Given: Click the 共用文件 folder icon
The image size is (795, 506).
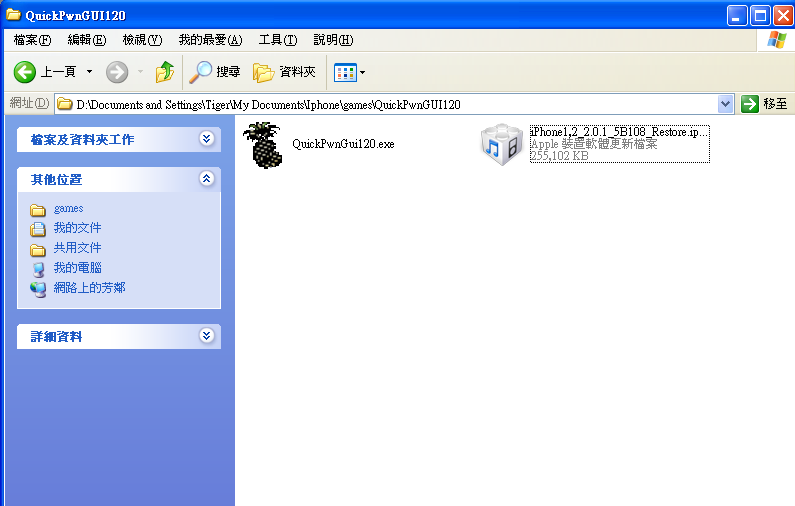Looking at the screenshot, I should [38, 250].
